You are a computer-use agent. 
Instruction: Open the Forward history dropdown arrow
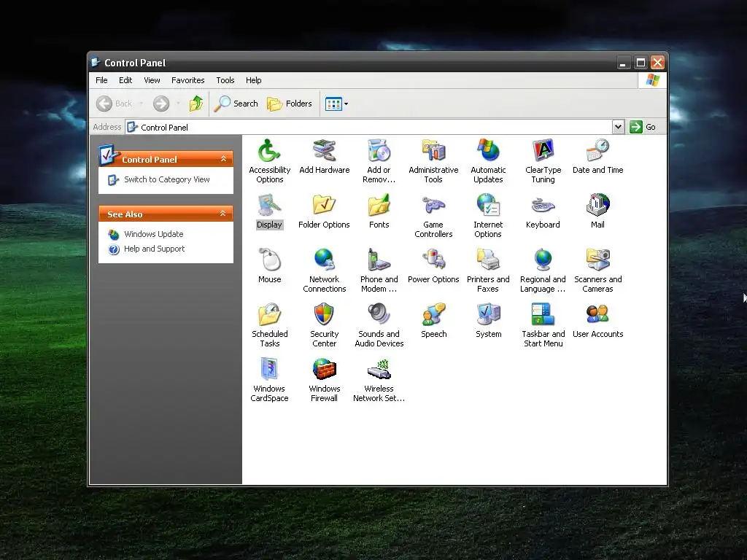pos(178,104)
